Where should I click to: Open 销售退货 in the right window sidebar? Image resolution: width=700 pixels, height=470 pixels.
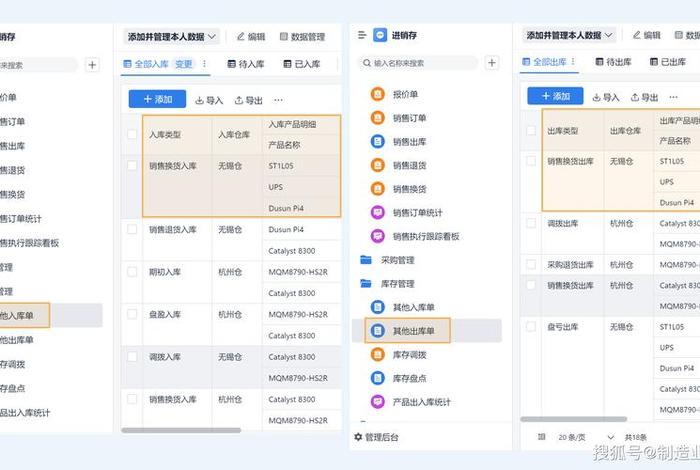pyautogui.click(x=398, y=165)
